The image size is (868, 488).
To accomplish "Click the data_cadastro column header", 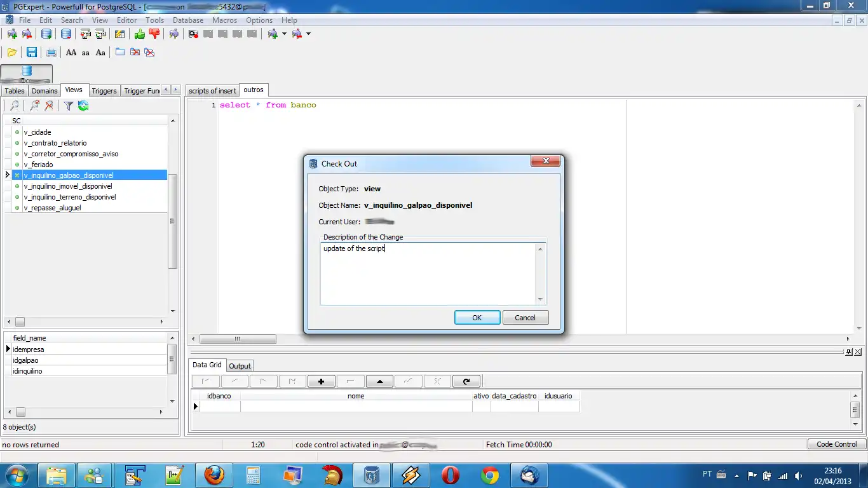I will tap(514, 396).
